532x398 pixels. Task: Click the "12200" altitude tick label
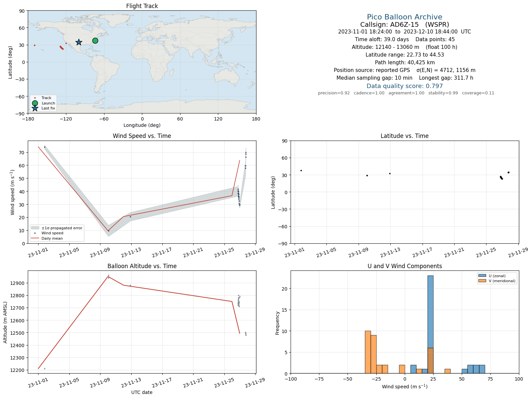pyautogui.click(x=17, y=370)
